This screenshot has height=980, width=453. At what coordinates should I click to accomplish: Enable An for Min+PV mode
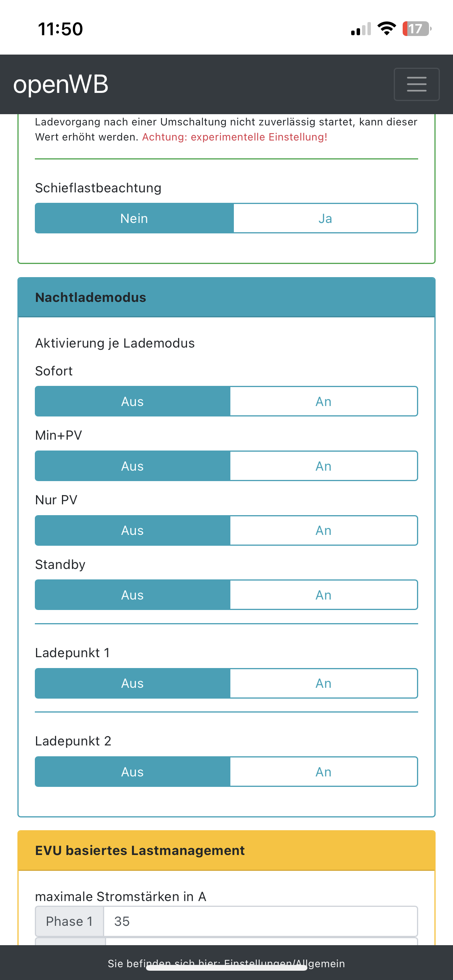click(x=324, y=466)
